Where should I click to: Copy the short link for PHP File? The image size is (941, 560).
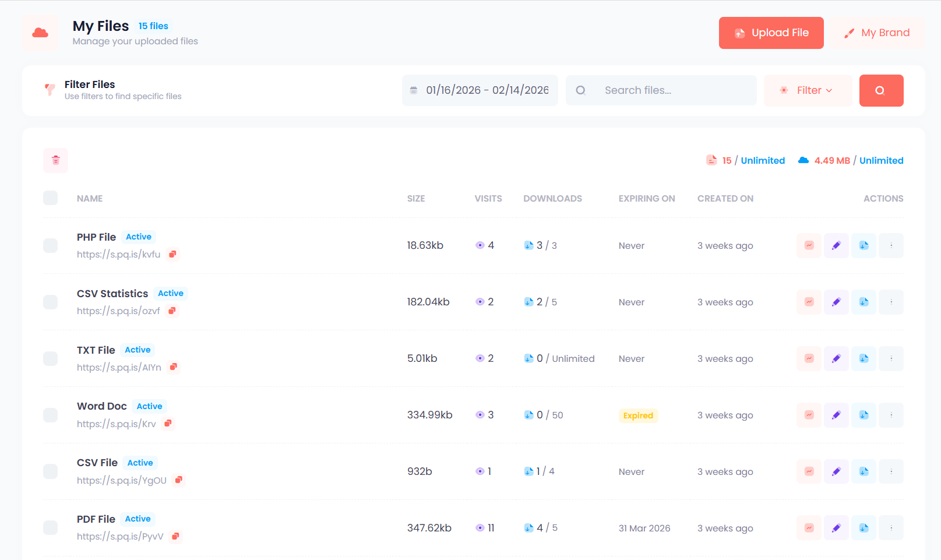click(172, 254)
